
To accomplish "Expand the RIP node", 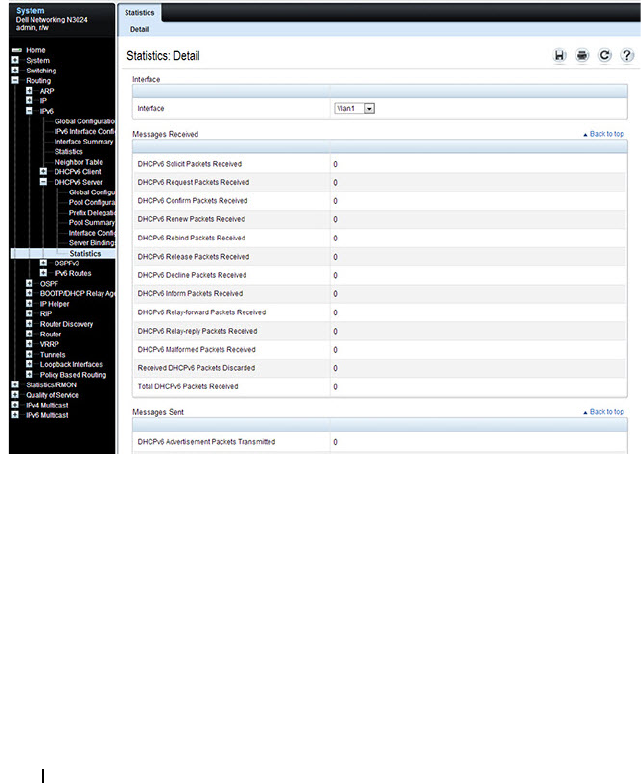I will pyautogui.click(x=29, y=314).
